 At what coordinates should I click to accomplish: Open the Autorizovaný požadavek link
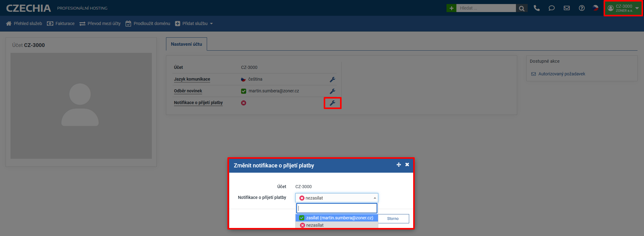tap(561, 74)
